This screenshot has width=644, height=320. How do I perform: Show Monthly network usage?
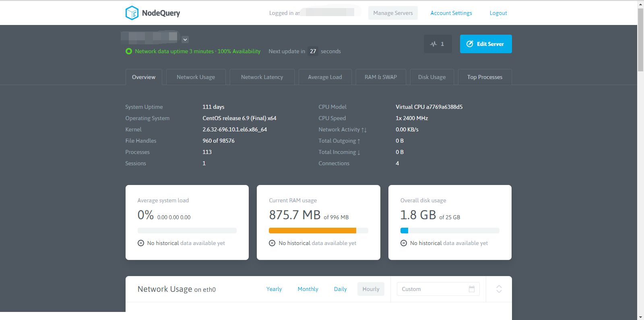tap(308, 289)
